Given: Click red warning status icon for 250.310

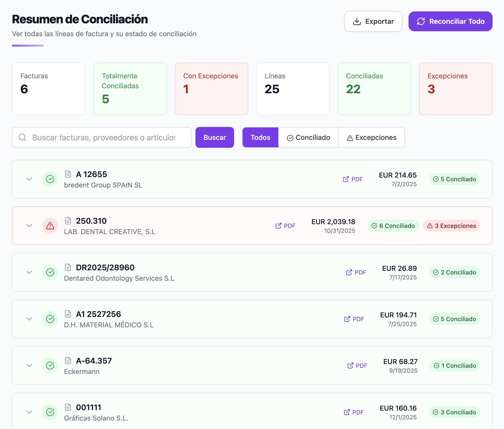Looking at the screenshot, I should tap(50, 226).
